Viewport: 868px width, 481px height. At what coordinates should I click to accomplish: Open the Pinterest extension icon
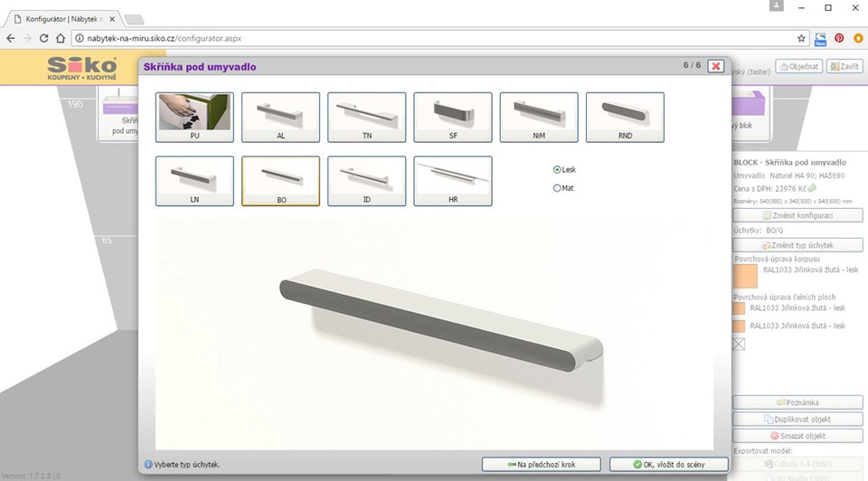[839, 39]
